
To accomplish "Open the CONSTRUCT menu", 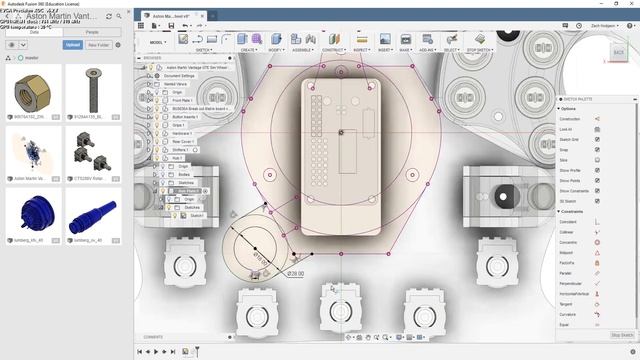I will (334, 50).
